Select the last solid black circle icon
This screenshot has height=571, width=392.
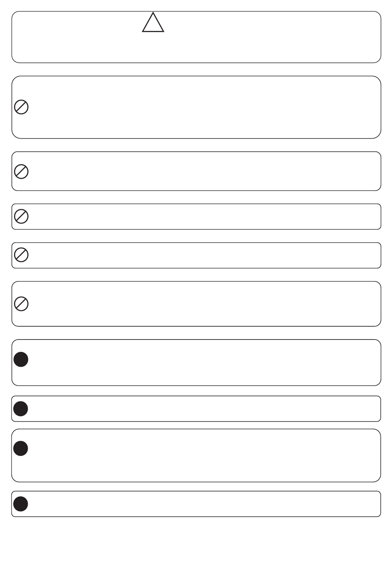pos(21,504)
